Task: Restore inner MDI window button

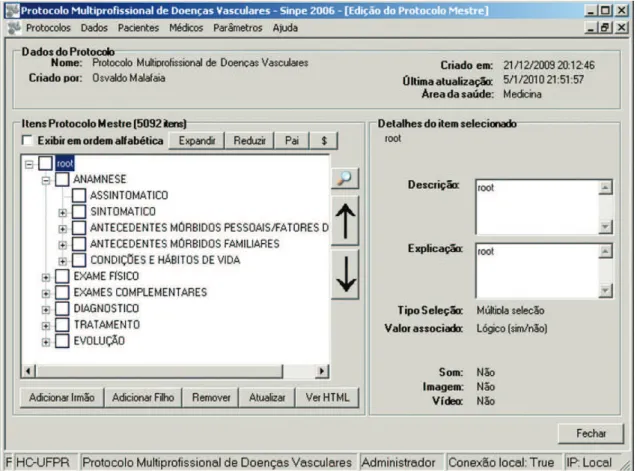Action: tap(605, 28)
